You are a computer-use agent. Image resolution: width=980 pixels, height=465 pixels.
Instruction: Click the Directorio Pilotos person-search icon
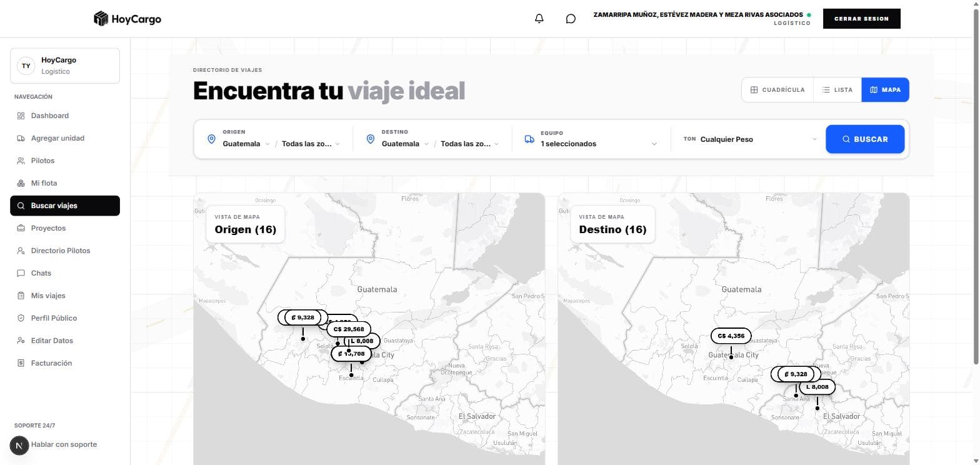click(x=21, y=251)
